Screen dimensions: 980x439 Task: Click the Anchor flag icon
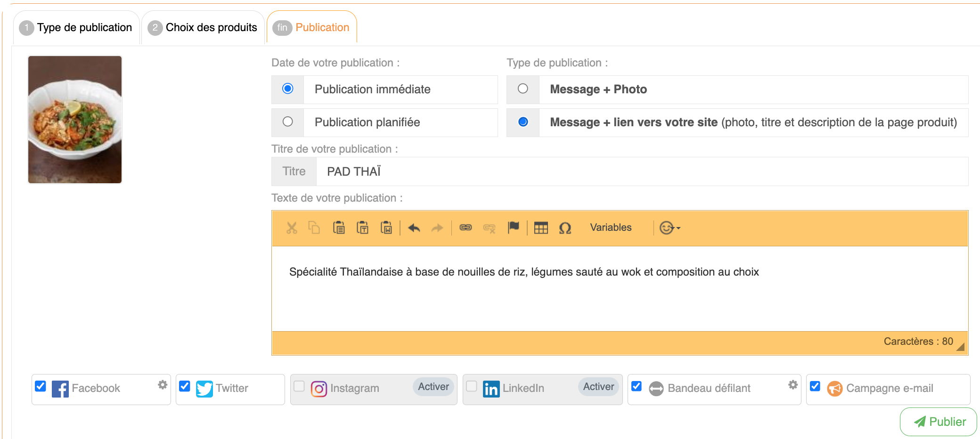(513, 228)
